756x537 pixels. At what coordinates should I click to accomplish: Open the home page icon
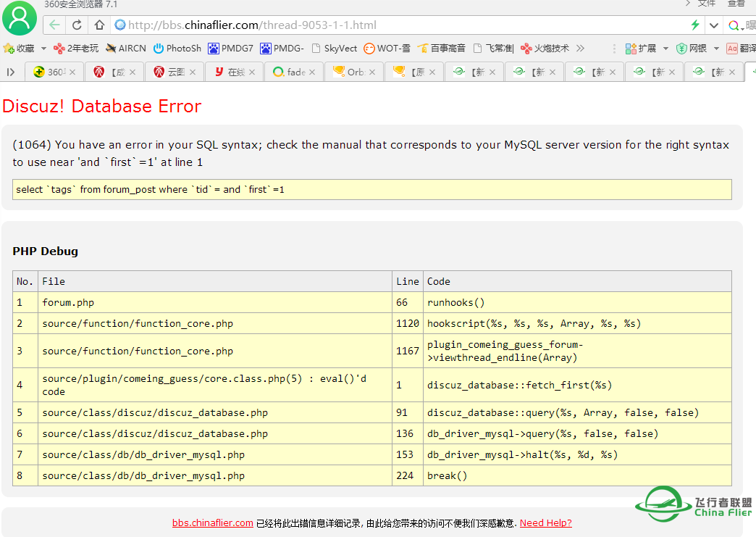tap(99, 25)
